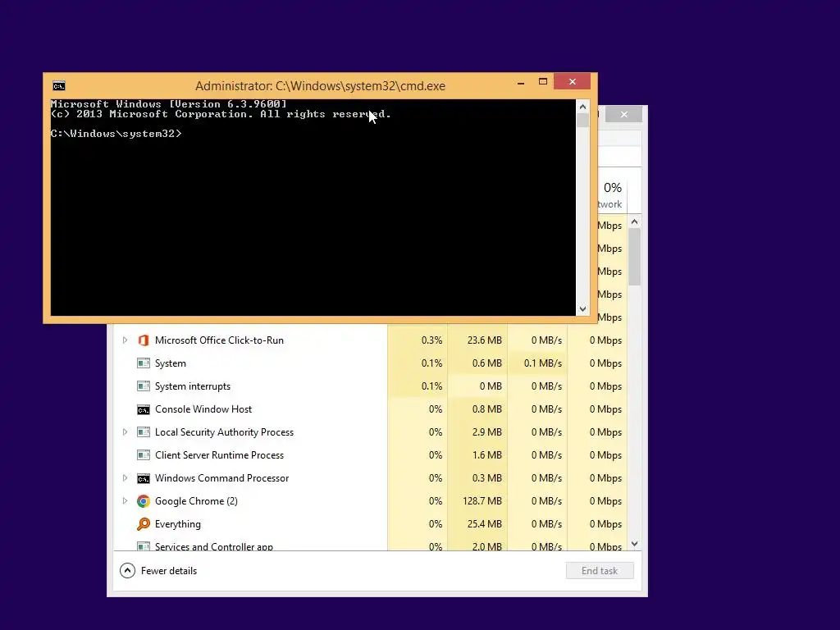Screen dimensions: 840x630
Task: Click the cmd.exe title bar system icon
Action: point(59,85)
